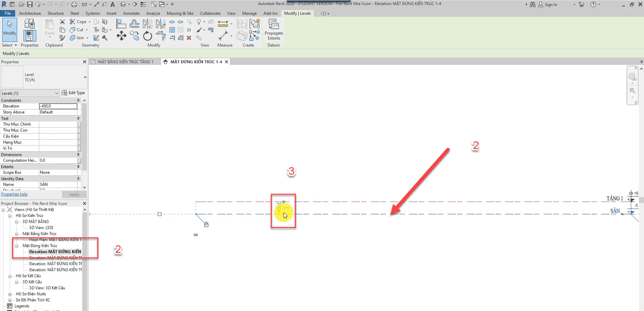Screen dimensions: 644x311
Task: Select the Align tool
Action: 121,23
